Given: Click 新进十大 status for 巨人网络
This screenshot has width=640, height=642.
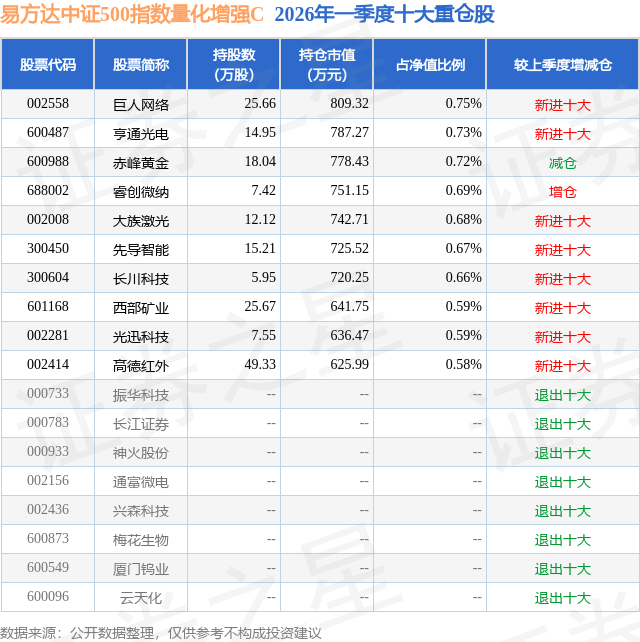Looking at the screenshot, I should (x=563, y=105).
